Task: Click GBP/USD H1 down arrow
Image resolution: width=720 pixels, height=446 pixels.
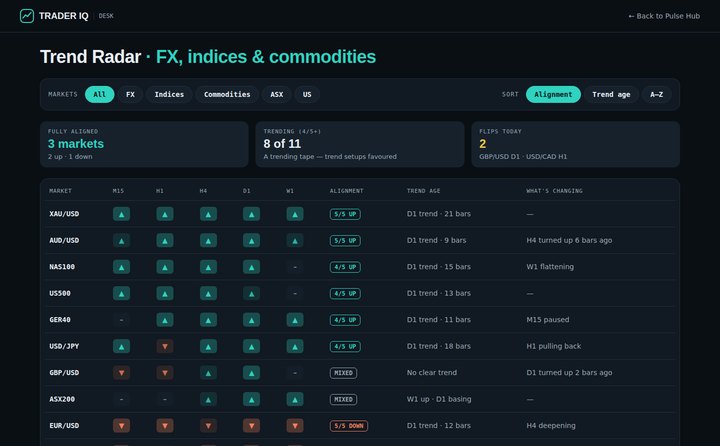Action: [x=165, y=373]
